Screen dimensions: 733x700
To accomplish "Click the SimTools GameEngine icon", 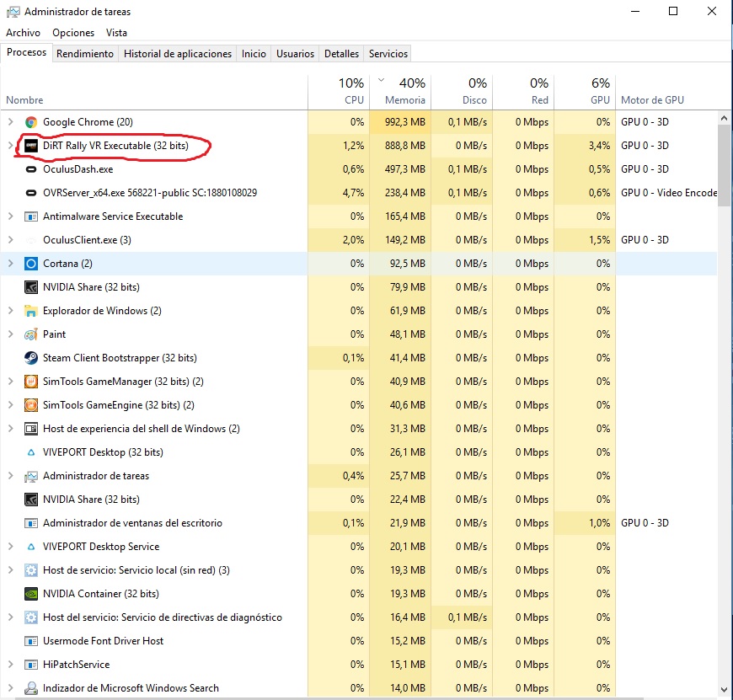I will point(31,405).
